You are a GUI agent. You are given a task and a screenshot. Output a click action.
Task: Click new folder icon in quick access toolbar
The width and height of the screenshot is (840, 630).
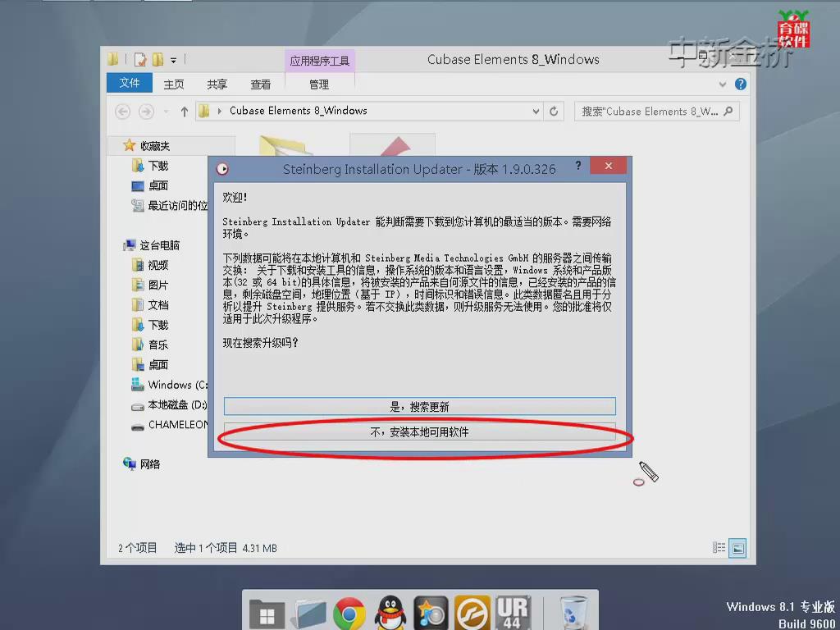(158, 59)
